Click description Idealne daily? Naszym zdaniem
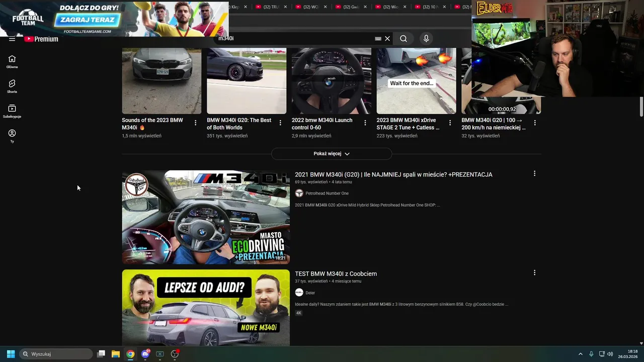Viewport: 644px width, 362px height. (x=401, y=304)
